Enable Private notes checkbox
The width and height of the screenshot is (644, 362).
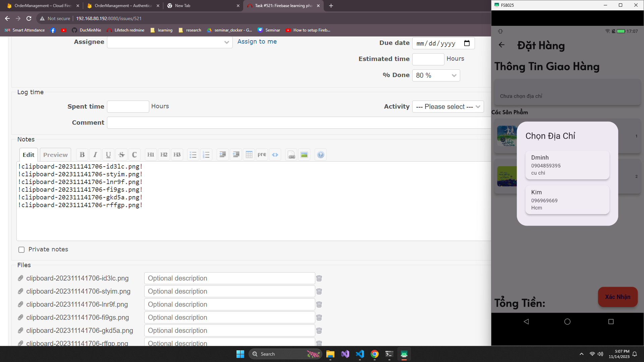coord(21,250)
